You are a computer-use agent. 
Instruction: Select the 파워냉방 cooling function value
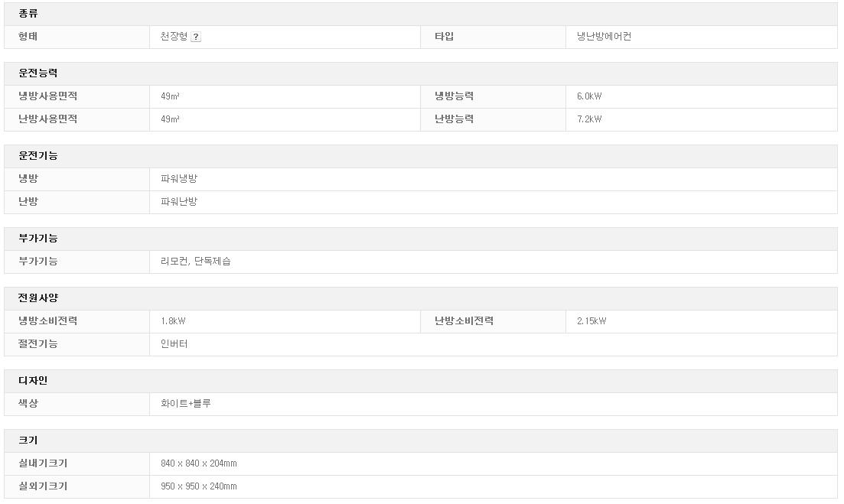pos(179,179)
